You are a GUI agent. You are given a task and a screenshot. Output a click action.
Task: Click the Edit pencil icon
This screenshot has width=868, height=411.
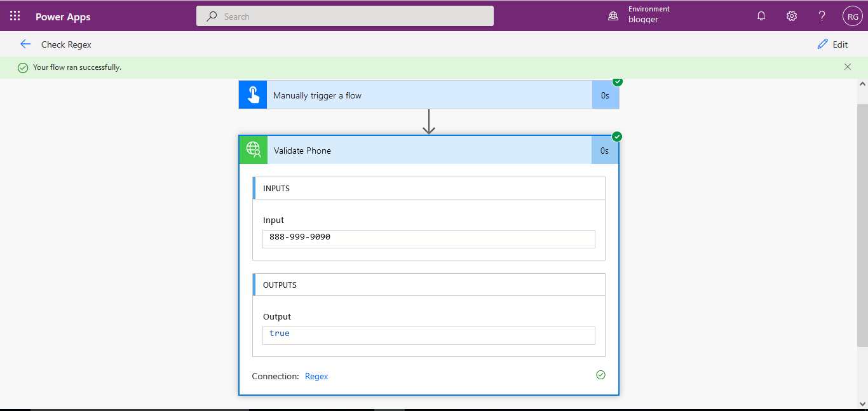tap(823, 44)
